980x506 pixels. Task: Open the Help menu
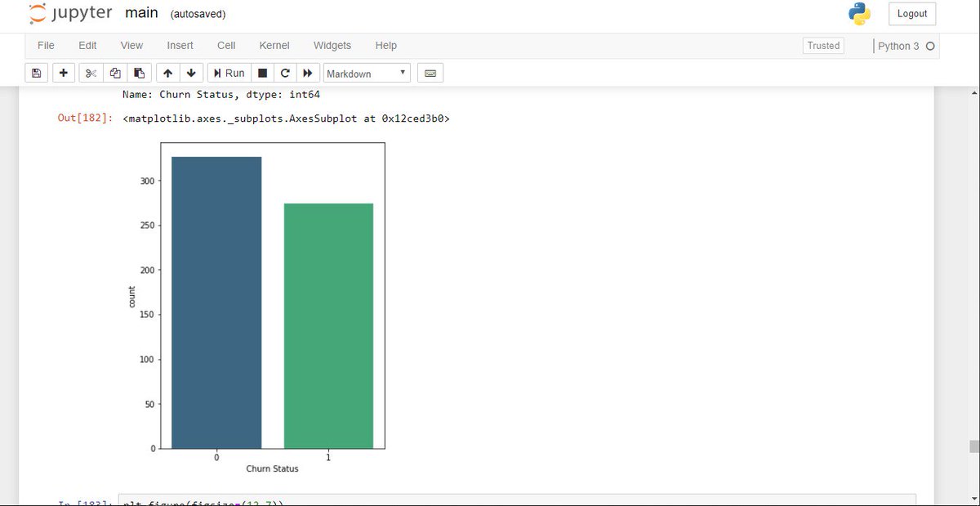point(386,45)
